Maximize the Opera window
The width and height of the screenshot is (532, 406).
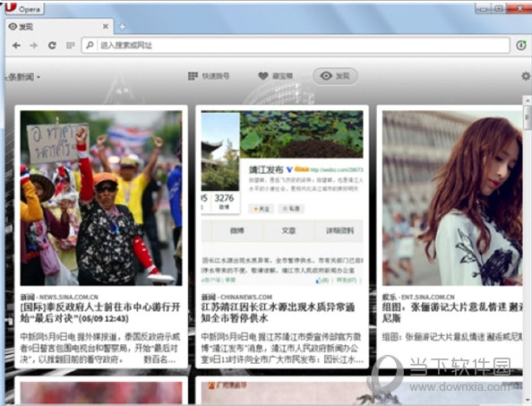click(498, 8)
